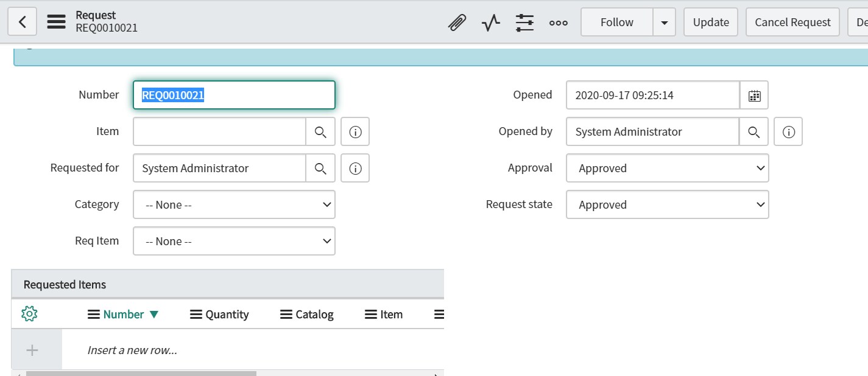
Task: Click the back arrow button
Action: coord(23,23)
